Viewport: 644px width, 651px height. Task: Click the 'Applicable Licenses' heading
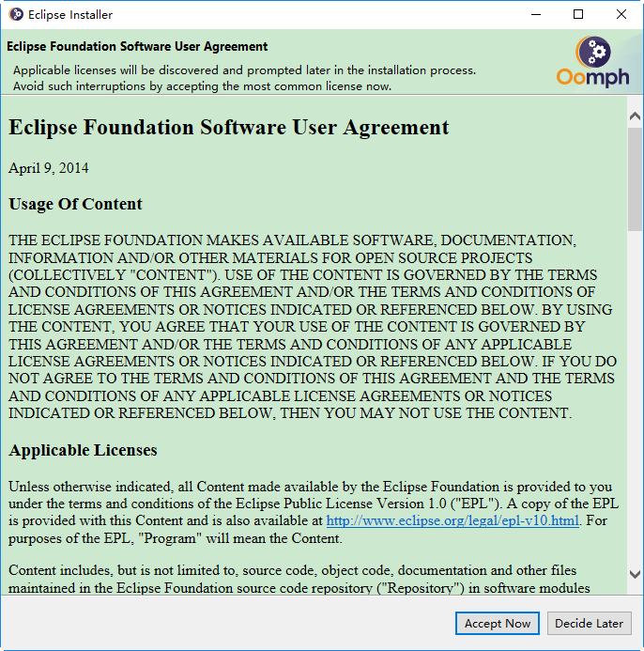(x=83, y=450)
